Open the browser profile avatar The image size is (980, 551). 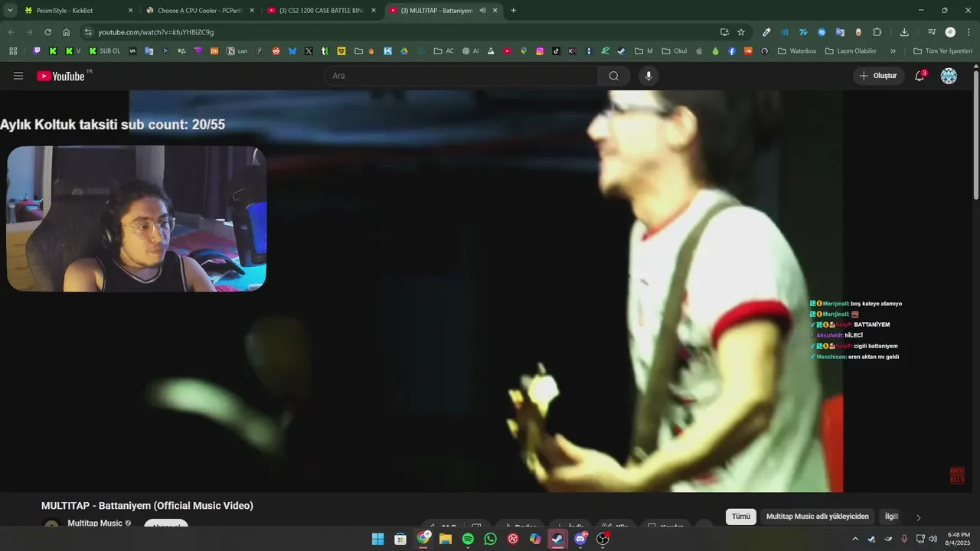[x=950, y=32]
